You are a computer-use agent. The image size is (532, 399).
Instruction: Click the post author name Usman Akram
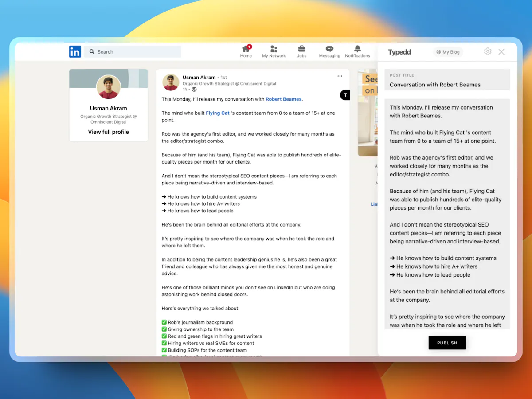pos(199,78)
